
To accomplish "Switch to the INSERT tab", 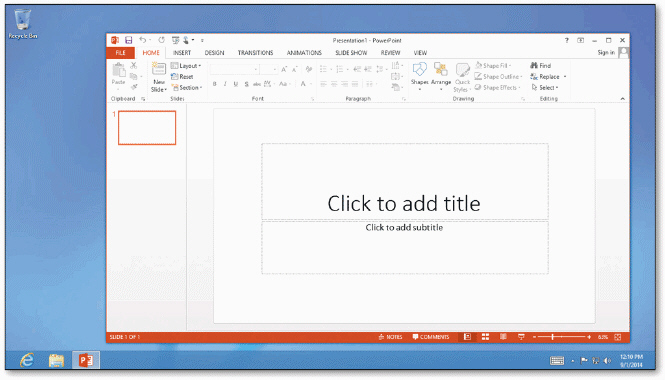I will click(182, 53).
